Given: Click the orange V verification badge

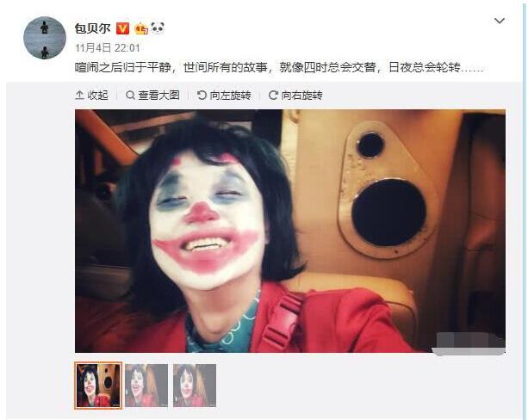Looking at the screenshot, I should [122, 28].
